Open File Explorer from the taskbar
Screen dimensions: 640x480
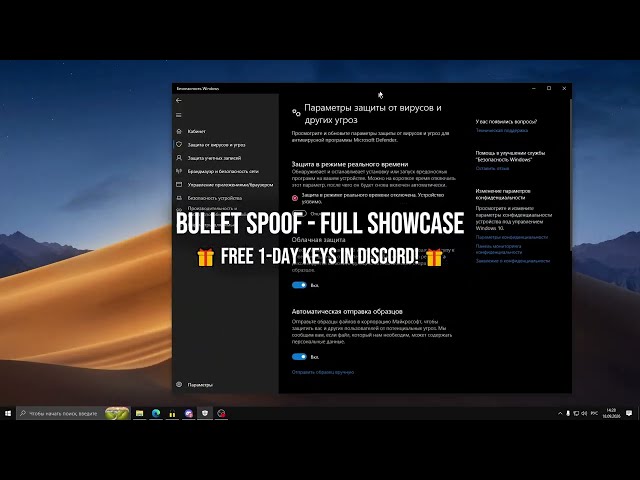coord(140,413)
